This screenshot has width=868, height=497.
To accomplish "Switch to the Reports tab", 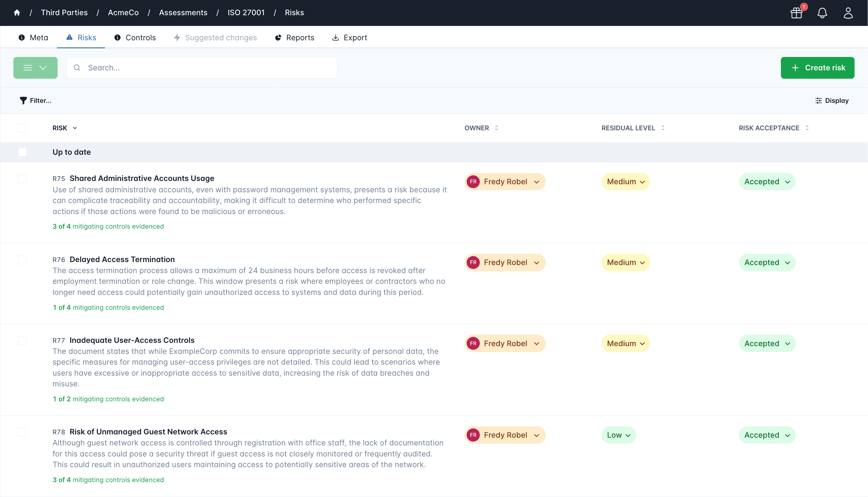I will [x=295, y=38].
